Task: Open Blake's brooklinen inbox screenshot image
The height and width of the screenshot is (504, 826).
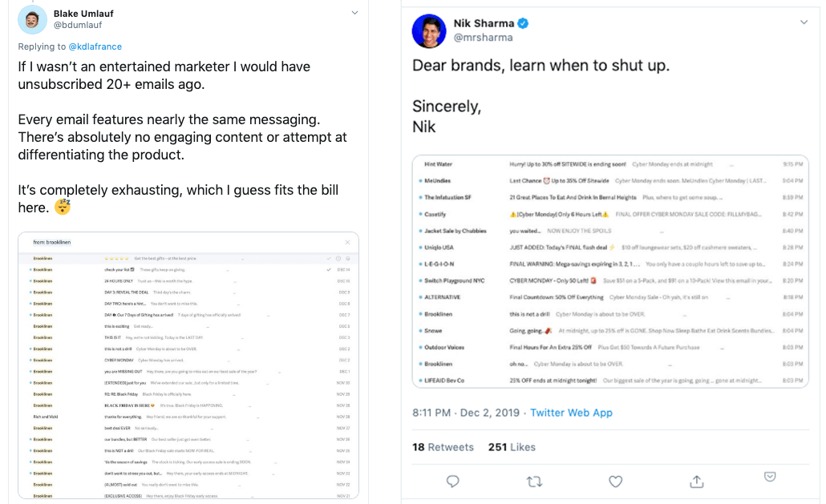Action: (x=188, y=365)
